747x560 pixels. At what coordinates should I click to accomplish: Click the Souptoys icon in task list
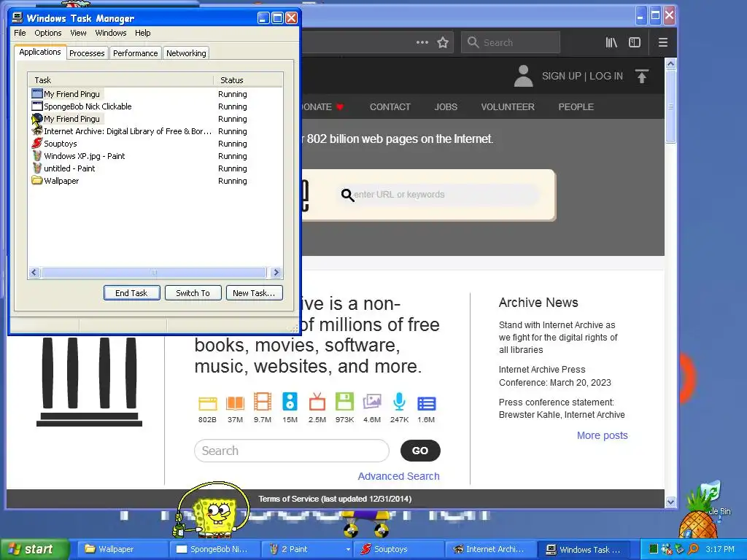click(37, 144)
